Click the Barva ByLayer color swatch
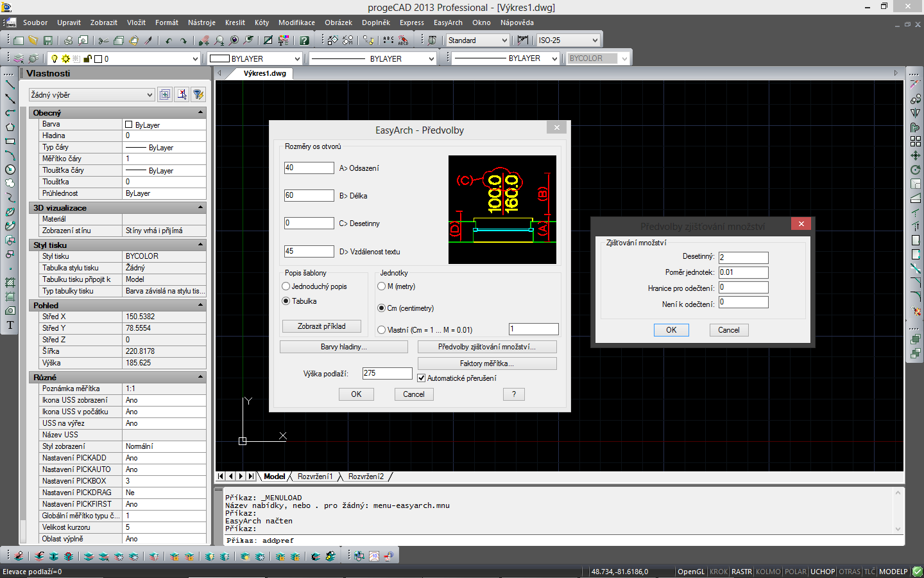Viewport: 924px width, 578px height. click(x=129, y=125)
